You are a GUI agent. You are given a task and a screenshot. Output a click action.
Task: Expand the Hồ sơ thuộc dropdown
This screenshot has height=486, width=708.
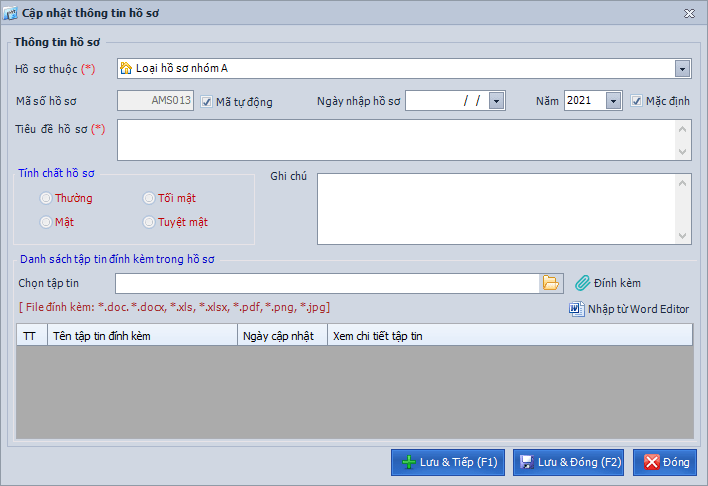[682, 69]
